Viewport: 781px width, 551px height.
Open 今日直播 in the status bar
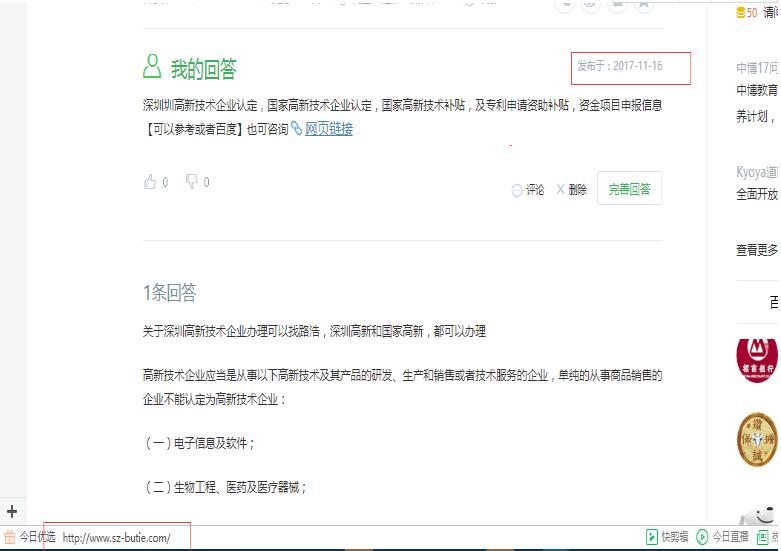(722, 537)
